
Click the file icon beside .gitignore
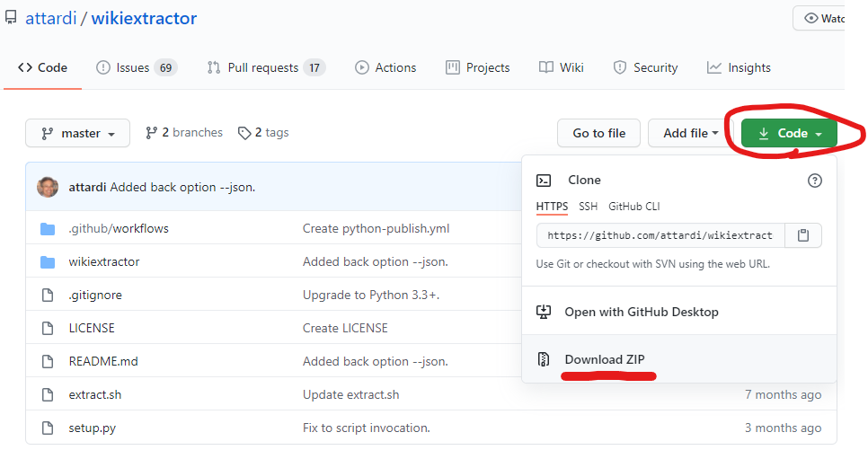click(x=48, y=295)
